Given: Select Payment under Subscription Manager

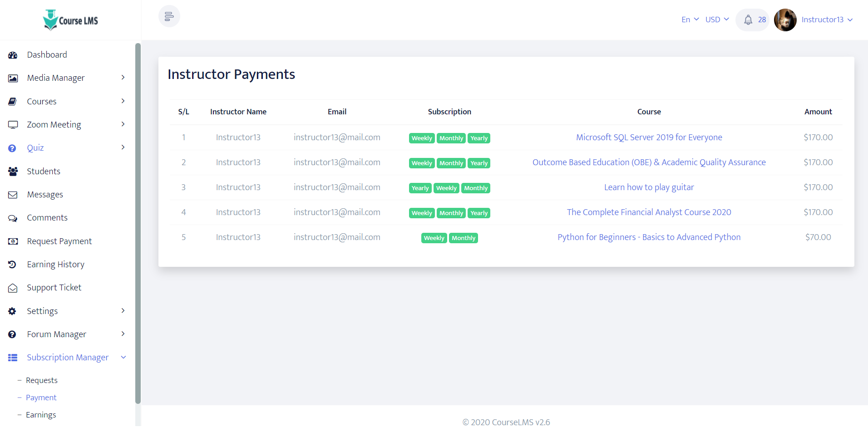Looking at the screenshot, I should click(x=41, y=398).
